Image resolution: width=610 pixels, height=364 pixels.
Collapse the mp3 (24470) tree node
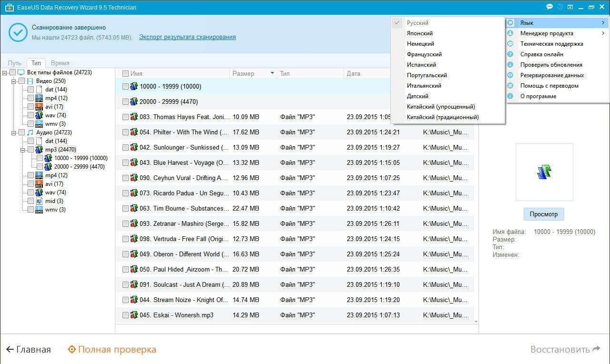coord(22,150)
